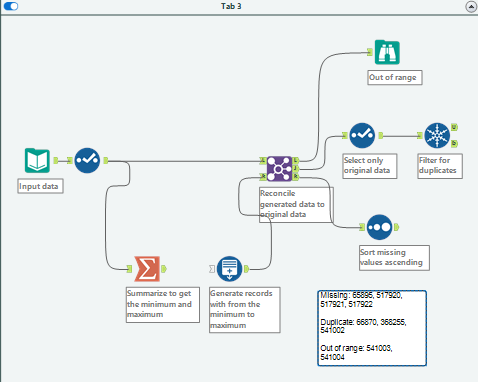Image resolution: width=478 pixels, height=382 pixels.
Task: Click the Summarize tool's output anchor
Action: pos(164,269)
